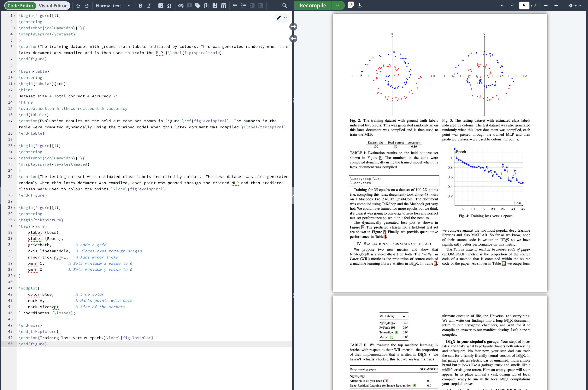This screenshot has height=390, width=588.
Task: Insert inline math with the math icon
Action: (161, 5)
